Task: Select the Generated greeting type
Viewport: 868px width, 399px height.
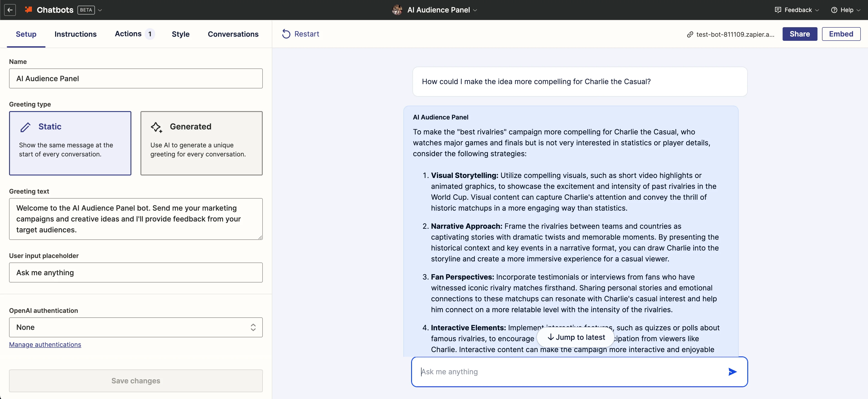Action: [201, 143]
